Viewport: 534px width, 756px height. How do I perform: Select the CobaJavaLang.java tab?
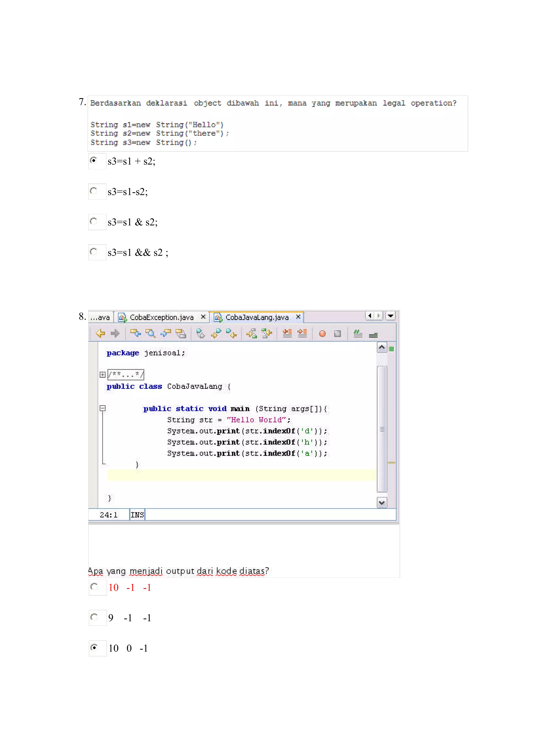coord(257,317)
